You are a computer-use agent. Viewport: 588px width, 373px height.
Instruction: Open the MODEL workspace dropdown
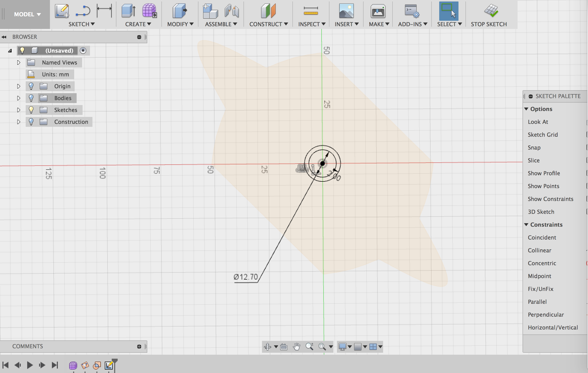click(27, 14)
